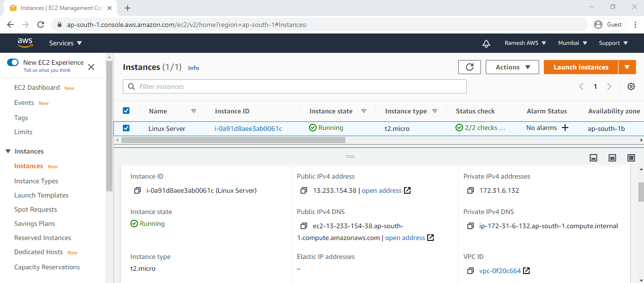Open the Ramesh AWS account dropdown
Image resolution: width=644 pixels, height=283 pixels.
[x=525, y=43]
